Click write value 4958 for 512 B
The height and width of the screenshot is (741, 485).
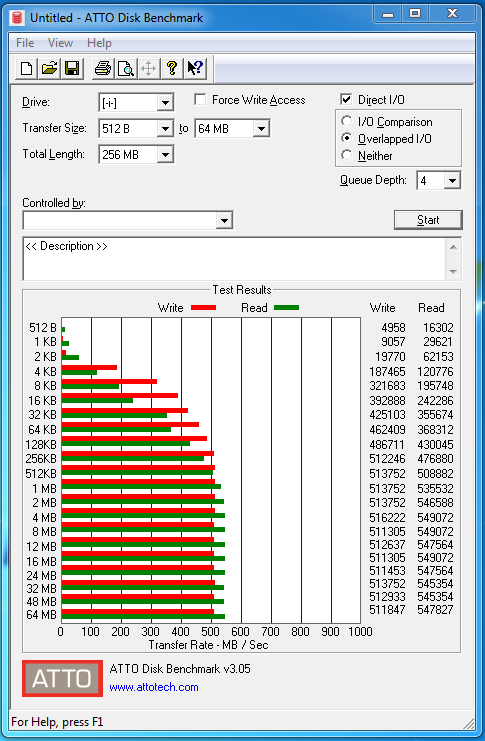[x=393, y=327]
